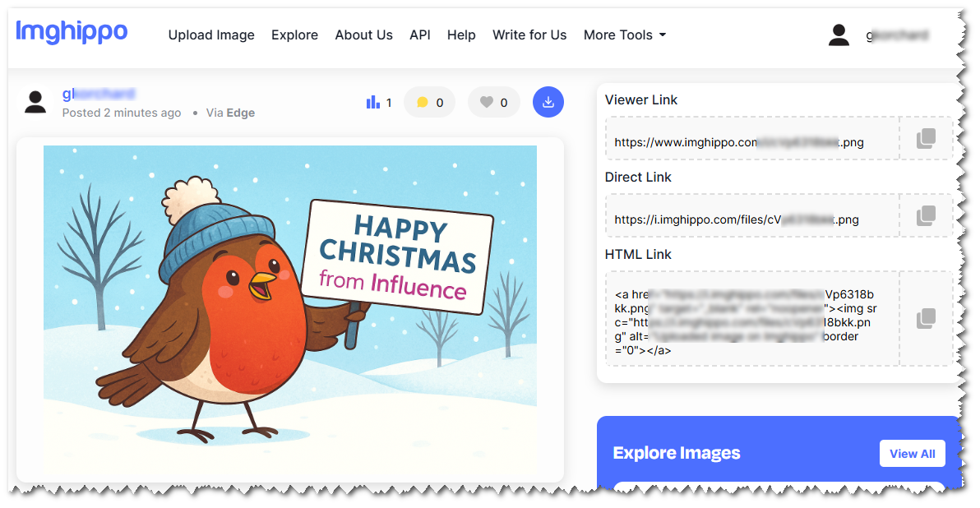Open the Imghippo home logo

click(72, 32)
